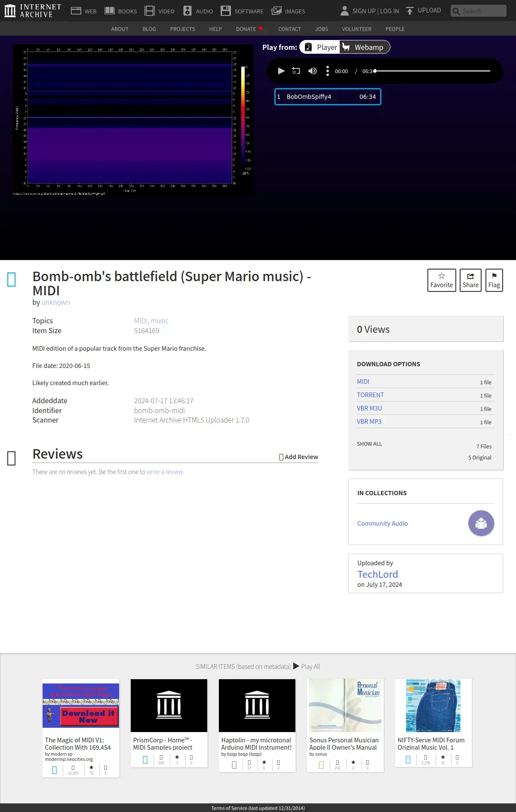Focus the top Search field
This screenshot has width=516, height=812.
click(479, 11)
